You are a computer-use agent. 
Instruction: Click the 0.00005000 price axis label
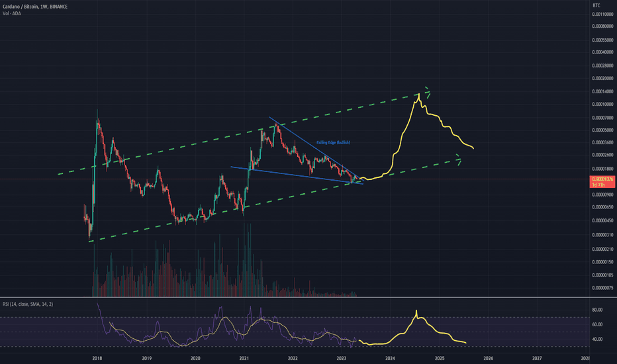(x=602, y=130)
